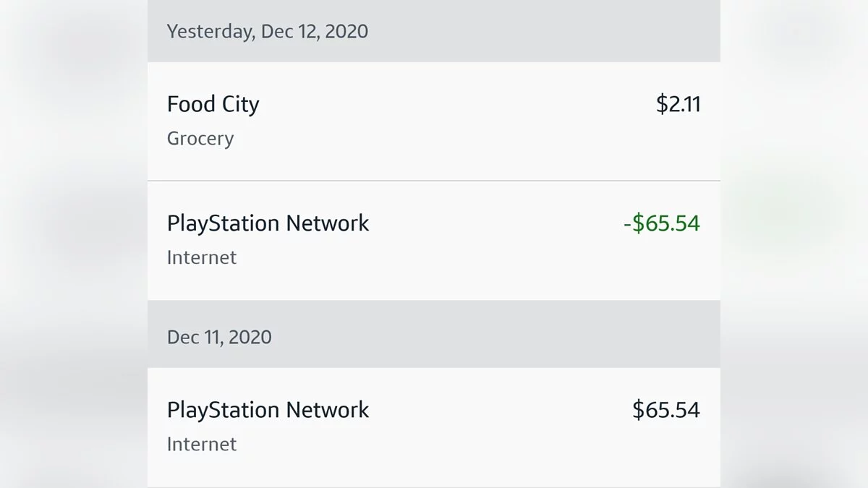868x488 pixels.
Task: Click Internet label under the green refund entry
Action: [202, 257]
